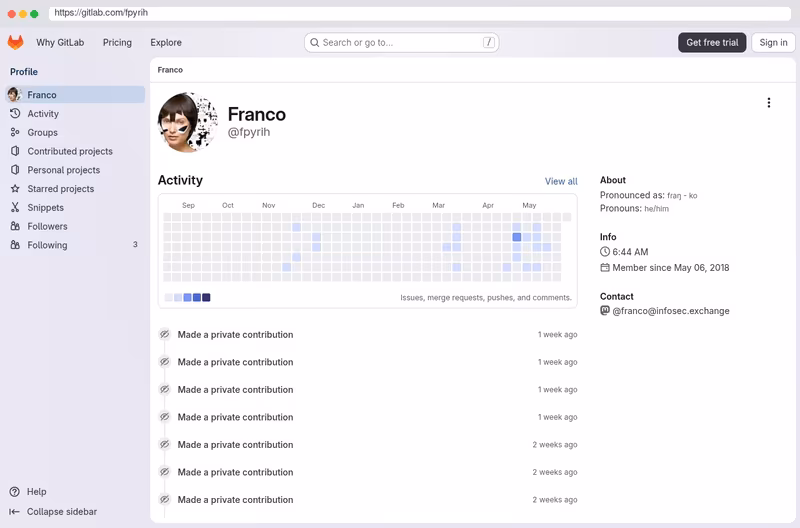800x528 pixels.
Task: Open the Pricing page
Action: pos(117,42)
